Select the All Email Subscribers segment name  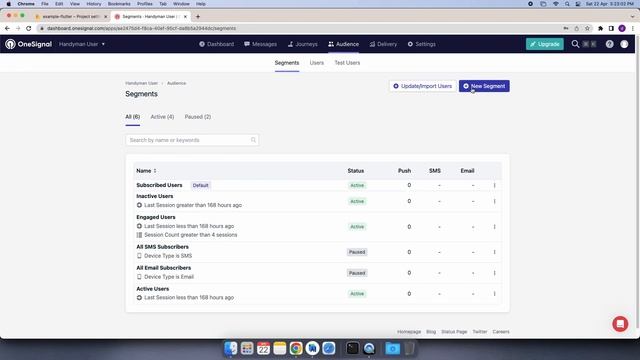pyautogui.click(x=164, y=268)
